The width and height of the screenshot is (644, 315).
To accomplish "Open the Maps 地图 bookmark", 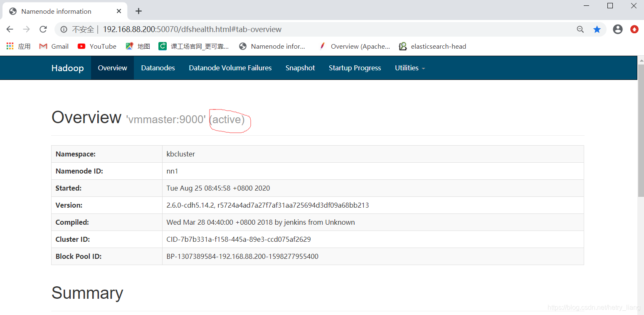I will click(x=138, y=46).
